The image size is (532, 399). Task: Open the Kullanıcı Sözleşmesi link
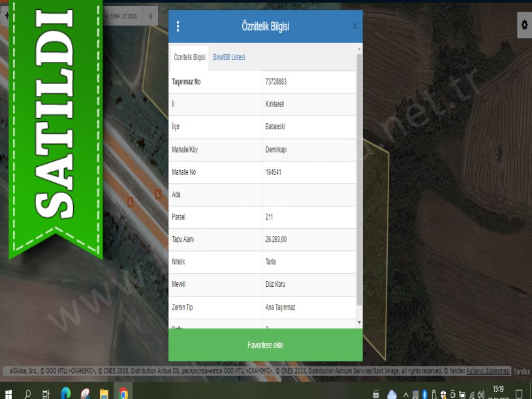[488, 371]
